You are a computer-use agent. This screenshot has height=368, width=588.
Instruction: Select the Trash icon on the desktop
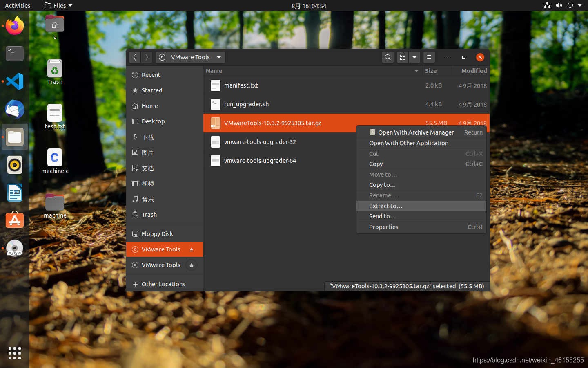pyautogui.click(x=55, y=72)
